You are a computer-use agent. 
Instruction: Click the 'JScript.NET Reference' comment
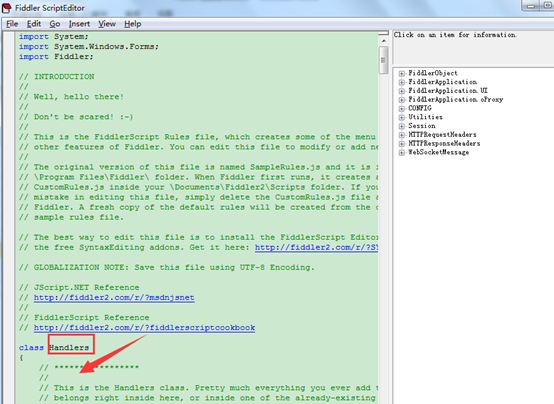pos(79,287)
